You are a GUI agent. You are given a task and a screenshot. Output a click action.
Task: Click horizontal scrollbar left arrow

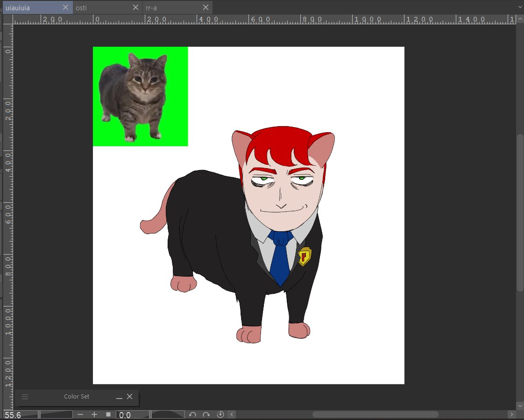click(232, 415)
